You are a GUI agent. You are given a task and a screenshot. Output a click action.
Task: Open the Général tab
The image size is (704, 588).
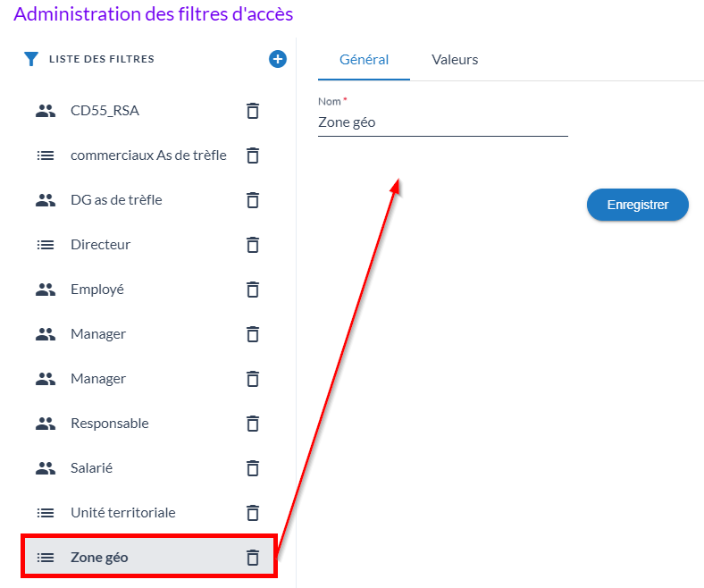click(364, 60)
